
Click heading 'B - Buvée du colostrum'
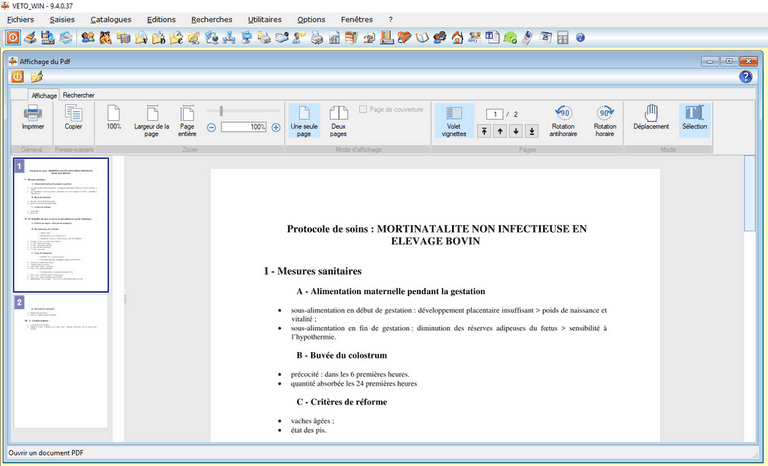tap(341, 355)
